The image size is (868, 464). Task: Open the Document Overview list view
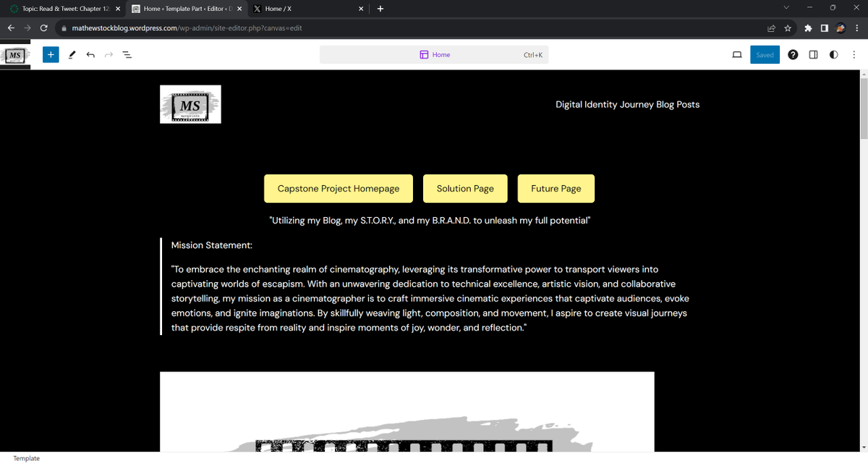pyautogui.click(x=127, y=54)
